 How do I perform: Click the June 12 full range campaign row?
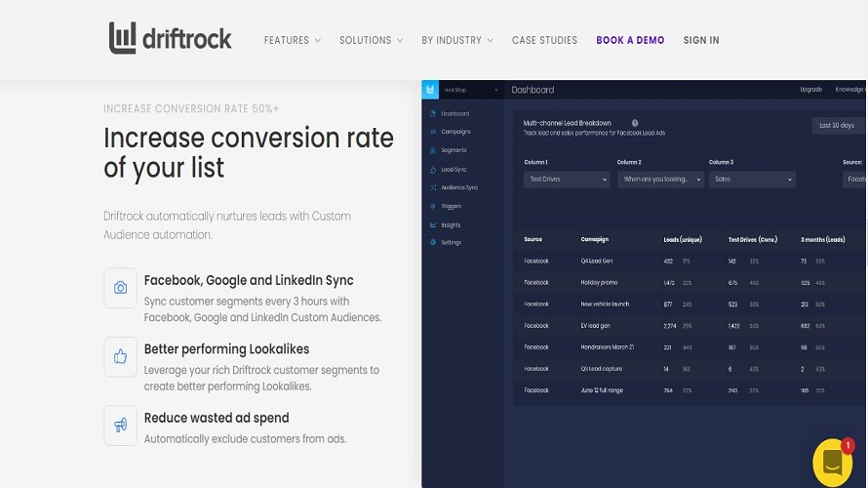tap(690, 390)
